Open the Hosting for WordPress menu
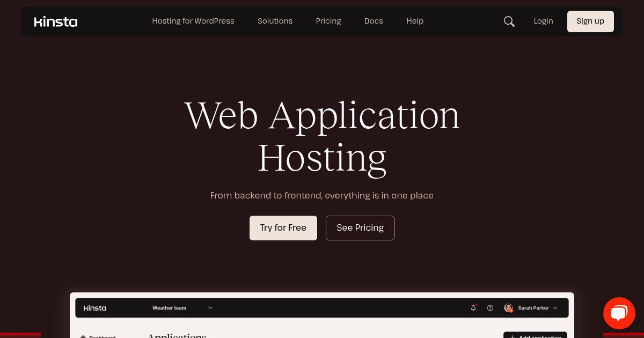Image resolution: width=644 pixels, height=338 pixels. coord(193,21)
